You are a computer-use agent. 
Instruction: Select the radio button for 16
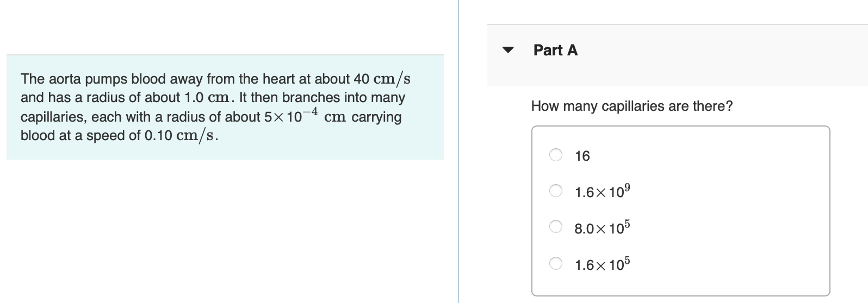click(555, 155)
